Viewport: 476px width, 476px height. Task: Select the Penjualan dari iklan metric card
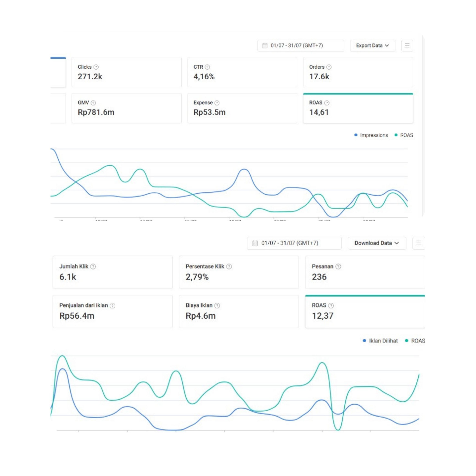113,311
